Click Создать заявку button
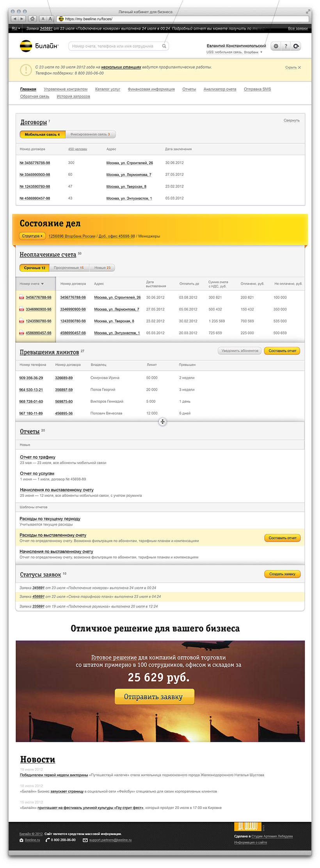 tap(282, 574)
